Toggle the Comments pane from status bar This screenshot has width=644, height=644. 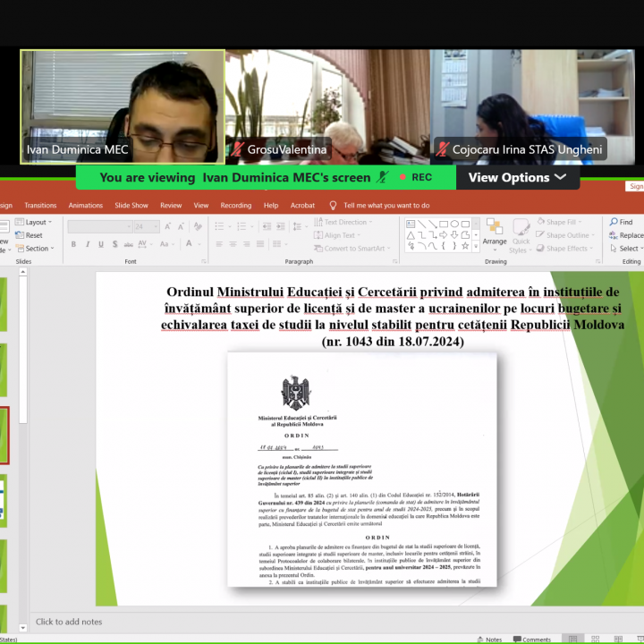point(531,639)
